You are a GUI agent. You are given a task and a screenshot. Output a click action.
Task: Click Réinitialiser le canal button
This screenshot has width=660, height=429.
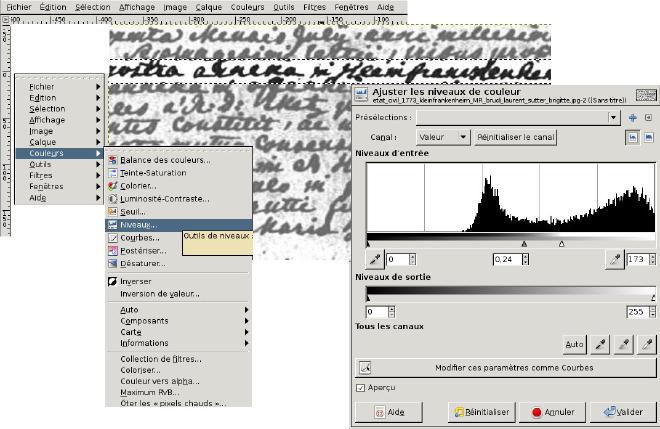(x=515, y=137)
